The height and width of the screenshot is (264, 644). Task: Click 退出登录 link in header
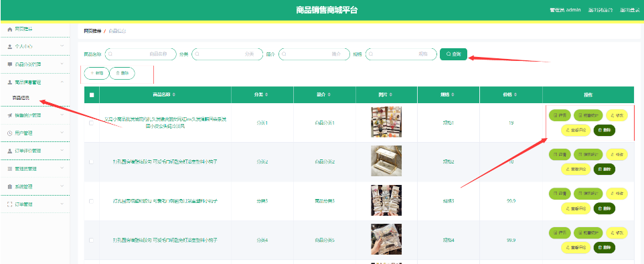click(630, 10)
